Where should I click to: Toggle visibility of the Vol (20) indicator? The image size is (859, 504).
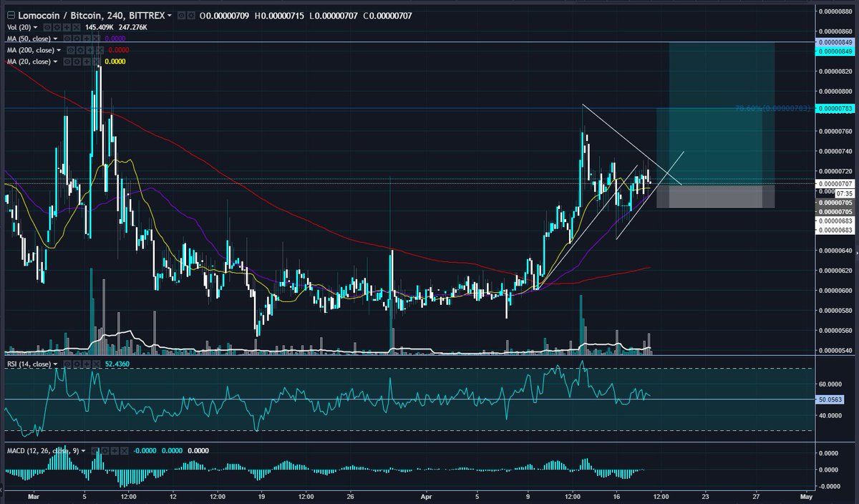[x=47, y=27]
